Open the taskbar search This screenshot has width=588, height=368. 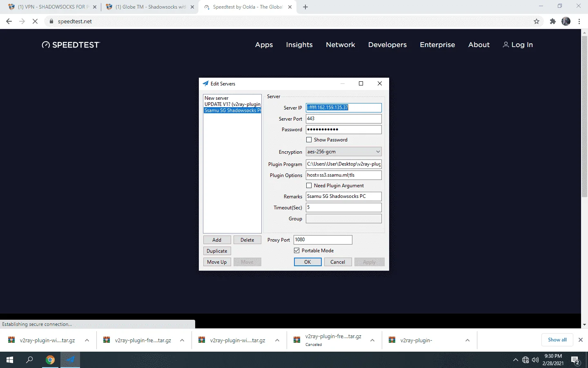pyautogui.click(x=29, y=360)
